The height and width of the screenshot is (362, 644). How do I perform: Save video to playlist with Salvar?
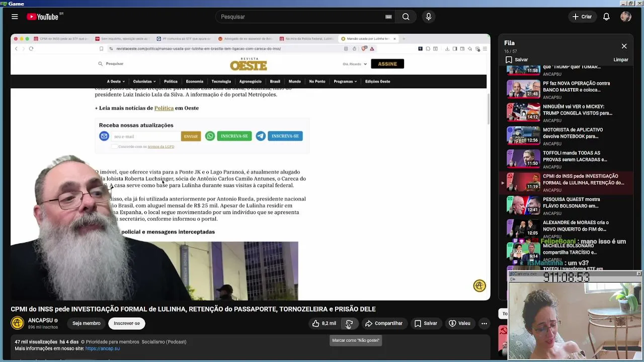pos(426,323)
